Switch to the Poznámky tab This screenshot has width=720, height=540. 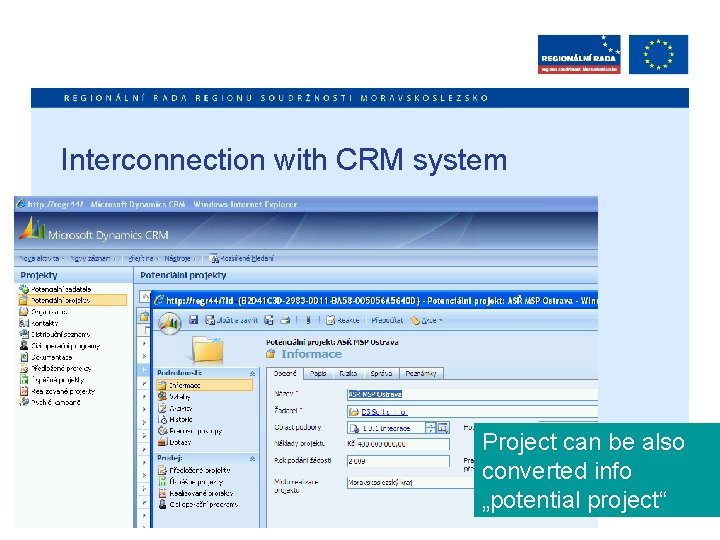click(x=421, y=373)
